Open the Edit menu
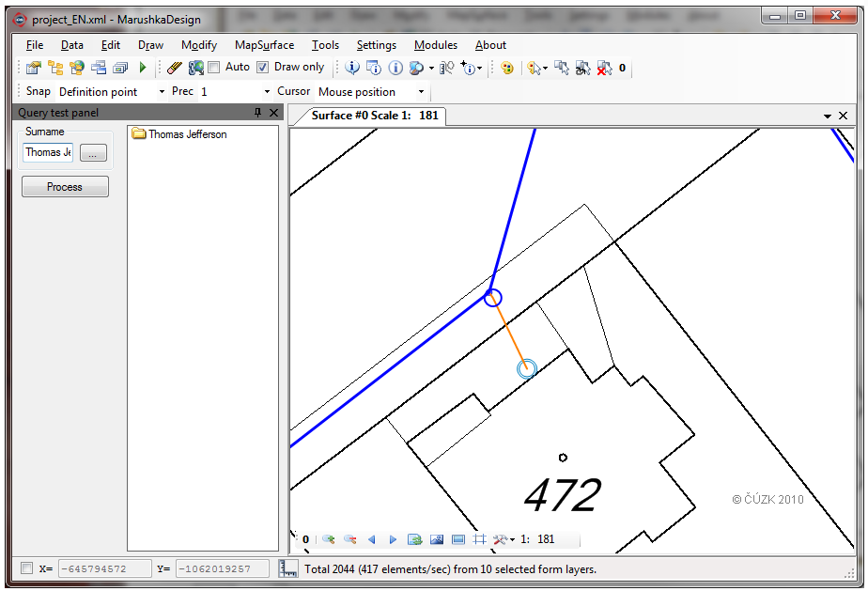 (x=111, y=45)
